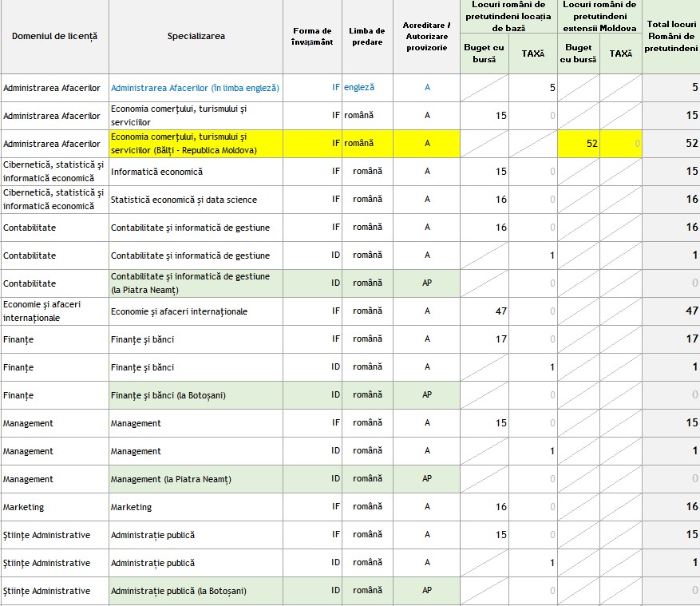This screenshot has width=700, height=606.
Task: Click the 'Forma de învățământ' header
Action: click(x=312, y=36)
